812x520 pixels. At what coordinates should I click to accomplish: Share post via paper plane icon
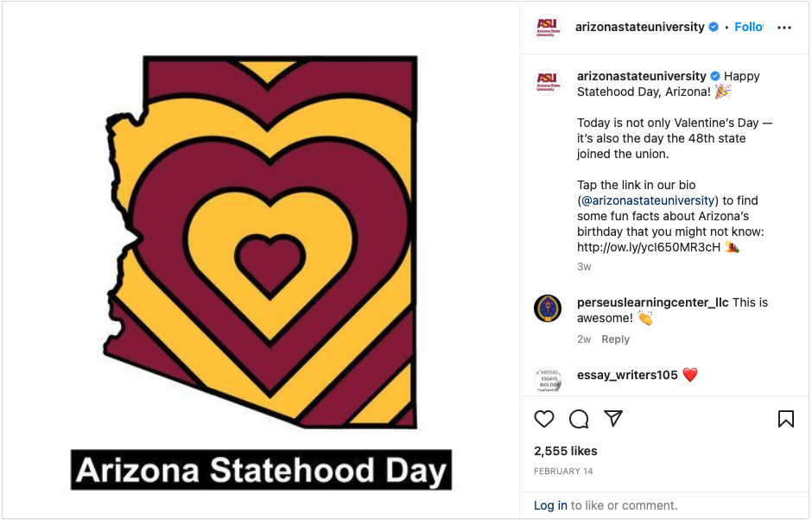(x=613, y=419)
